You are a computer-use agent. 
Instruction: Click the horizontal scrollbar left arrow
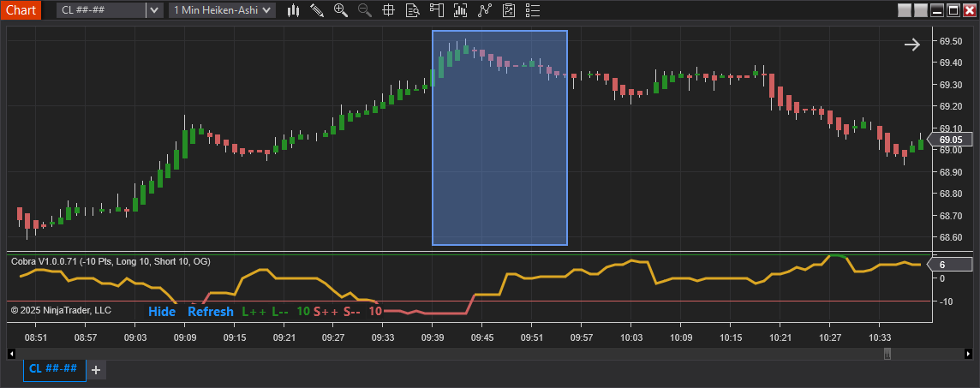click(11, 354)
